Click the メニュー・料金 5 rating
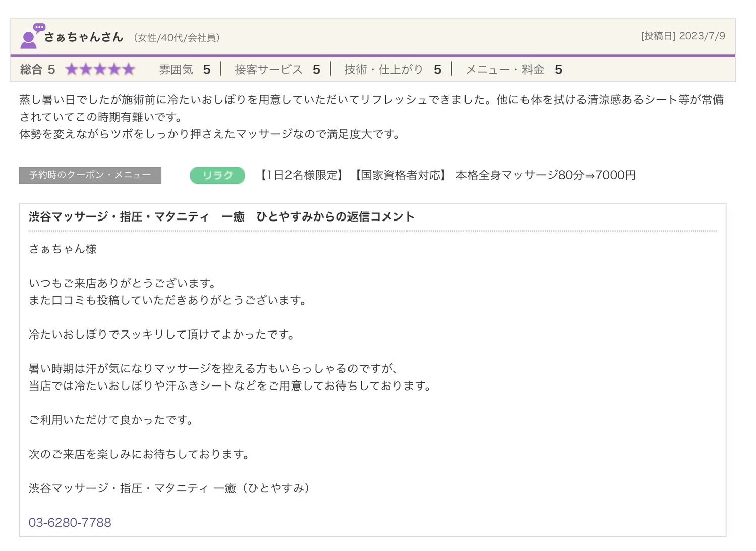 pos(514,69)
